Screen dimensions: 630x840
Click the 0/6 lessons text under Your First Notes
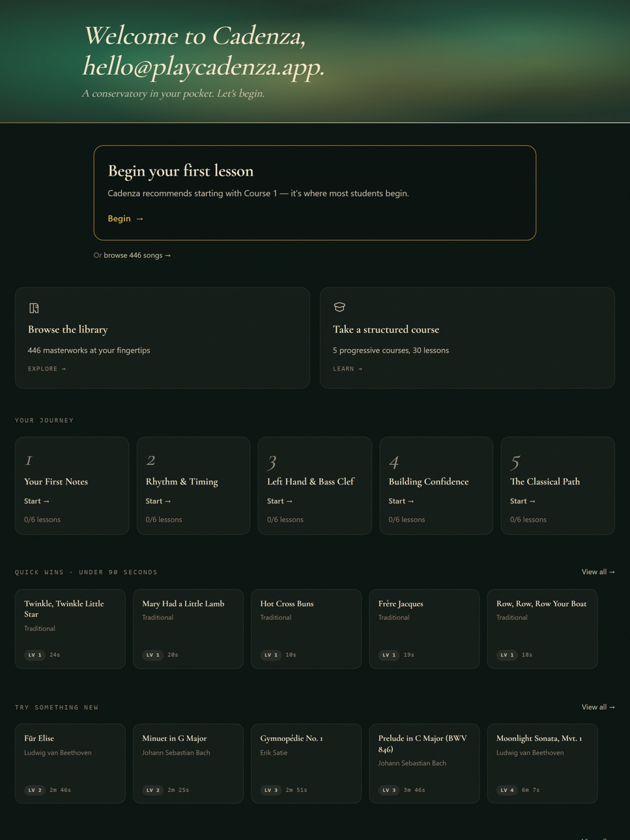click(42, 520)
